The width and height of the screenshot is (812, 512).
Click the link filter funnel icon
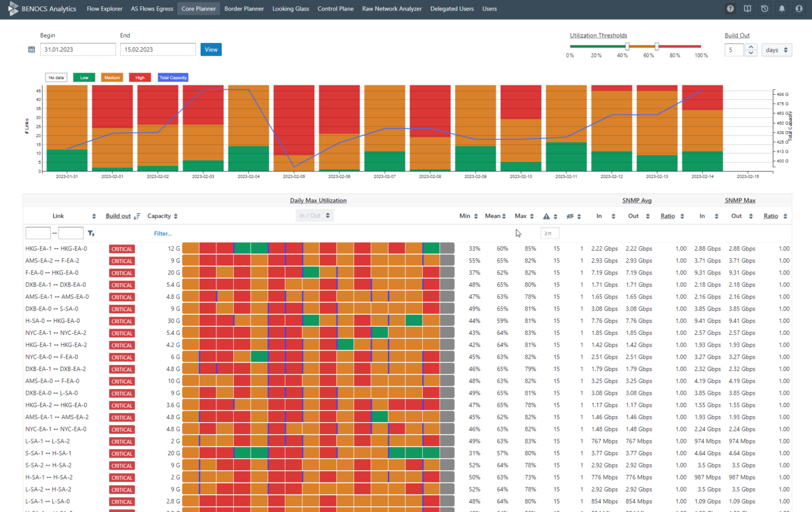(91, 233)
